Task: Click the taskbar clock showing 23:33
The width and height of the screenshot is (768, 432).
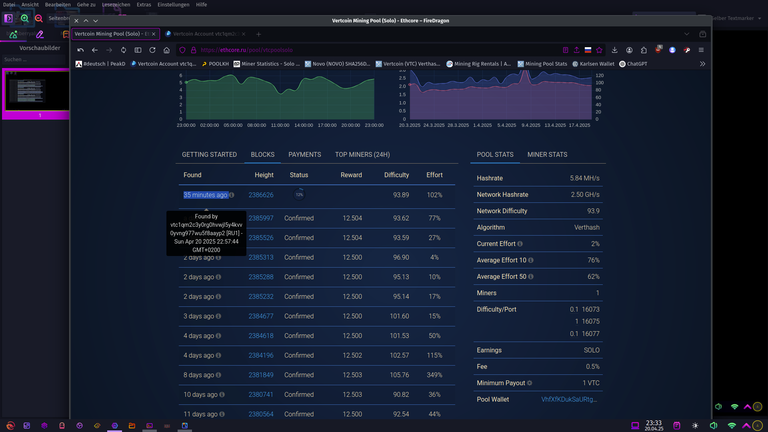Action: [654, 425]
